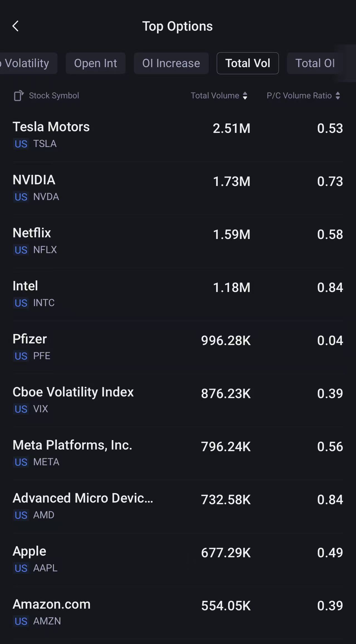Screen dimensions: 356x644
Task: Tap the back arrow icon
Action: click(x=16, y=26)
